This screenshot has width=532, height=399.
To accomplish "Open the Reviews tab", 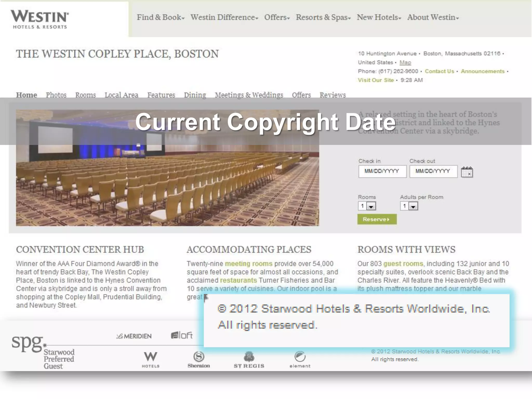I will point(332,95).
